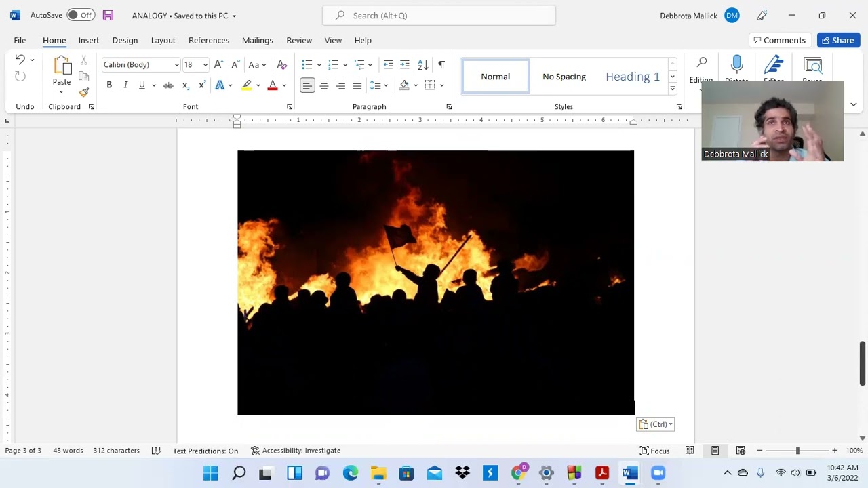
Task: Switch to Web Layout view
Action: (741, 451)
